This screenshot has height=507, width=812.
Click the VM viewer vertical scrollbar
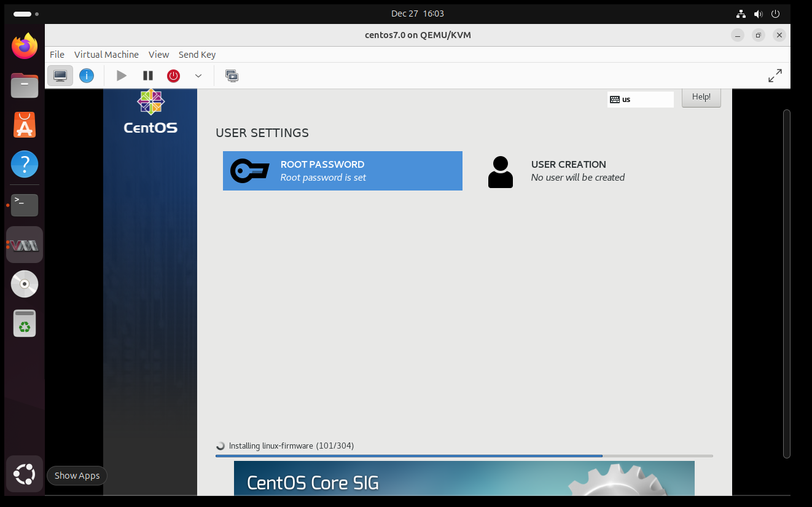(787, 283)
